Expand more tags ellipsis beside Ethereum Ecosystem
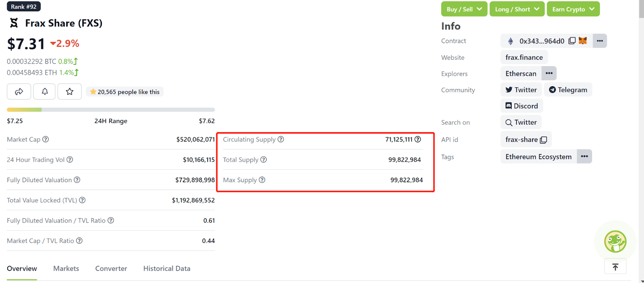Viewport: 644px width, 283px height. click(584, 156)
